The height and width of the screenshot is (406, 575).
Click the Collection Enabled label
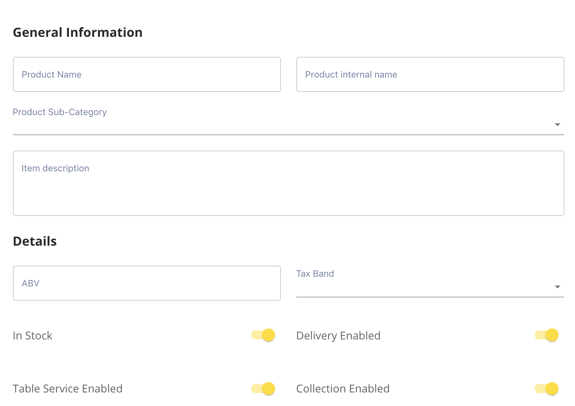point(343,389)
